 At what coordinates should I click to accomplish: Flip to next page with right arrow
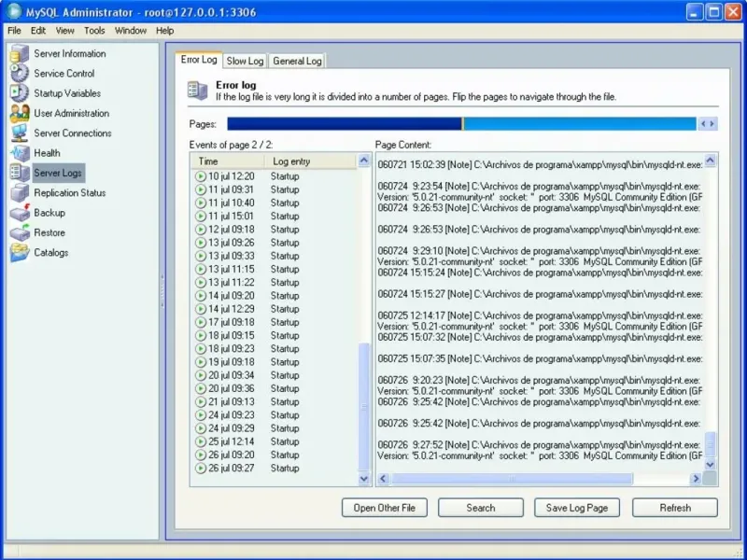pyautogui.click(x=712, y=124)
